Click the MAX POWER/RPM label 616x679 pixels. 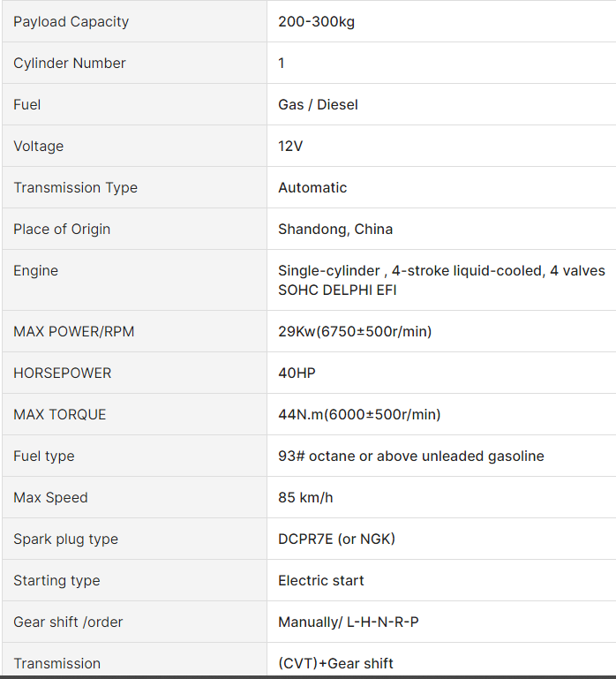74,331
